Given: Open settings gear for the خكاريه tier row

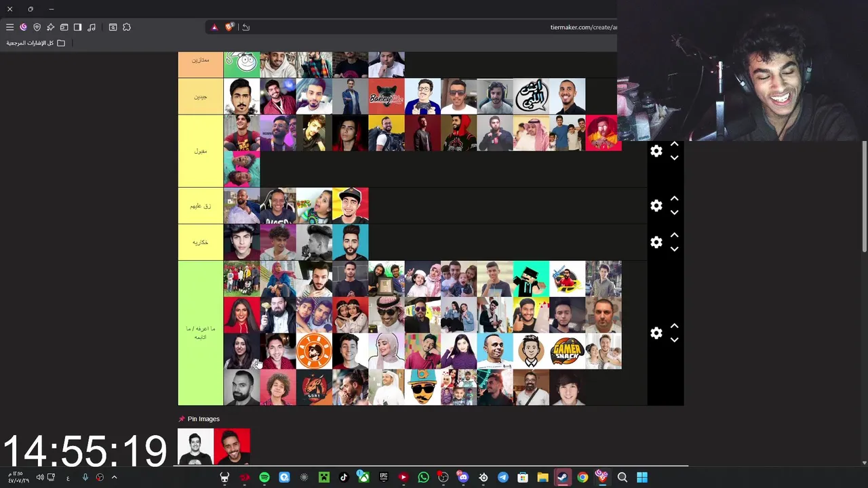Looking at the screenshot, I should point(656,242).
